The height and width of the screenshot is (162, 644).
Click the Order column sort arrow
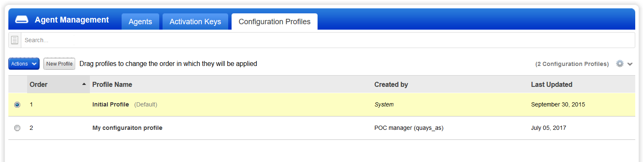[84, 84]
